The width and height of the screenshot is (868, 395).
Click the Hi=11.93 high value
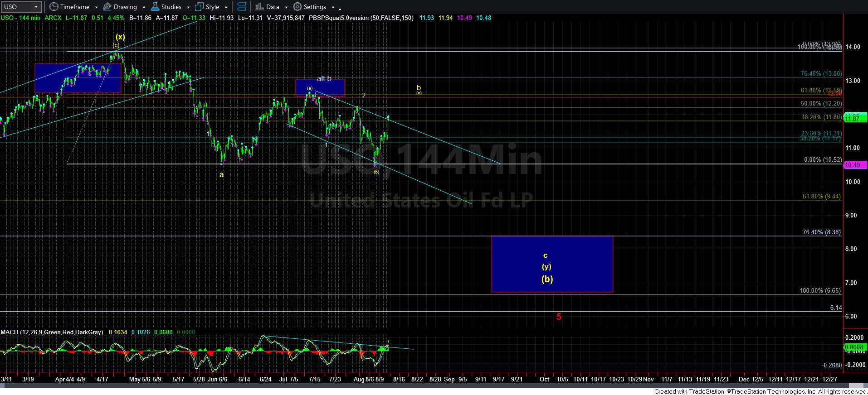[x=221, y=18]
